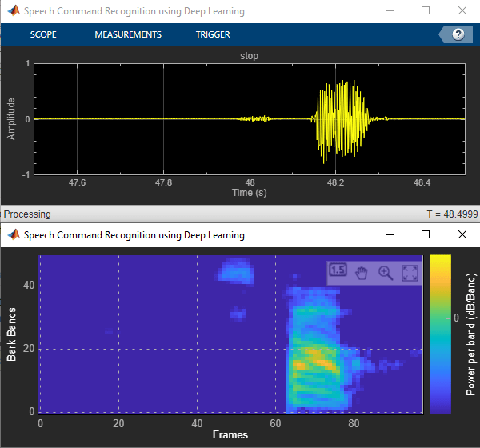
Task: Switch to the MEASUREMENTS tab
Action: tap(128, 34)
